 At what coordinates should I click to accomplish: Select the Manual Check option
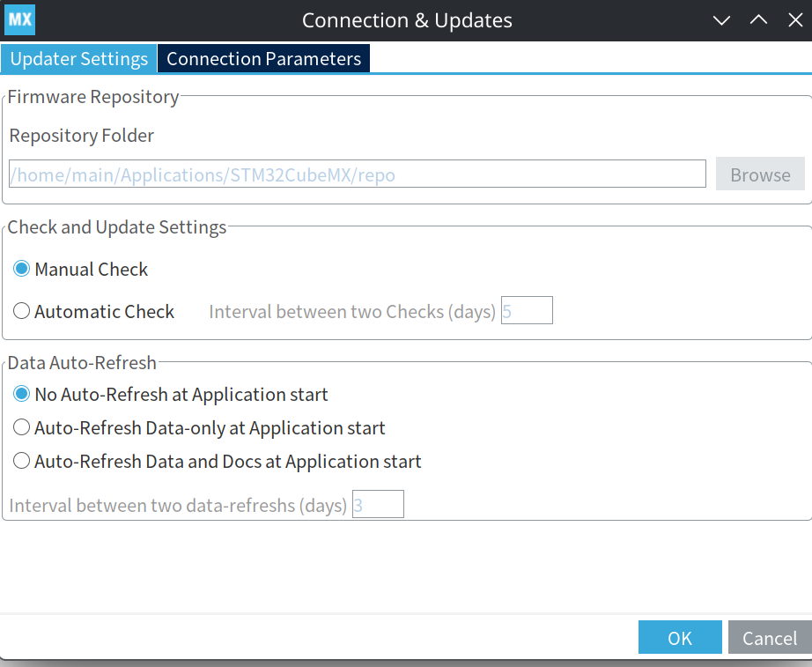(x=22, y=270)
